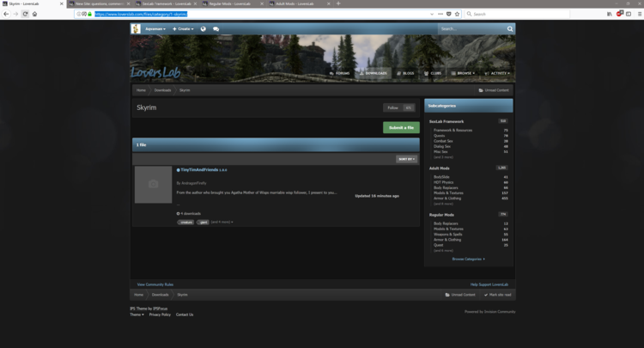
Task: Go back with the browser back arrow
Action: pos(6,14)
